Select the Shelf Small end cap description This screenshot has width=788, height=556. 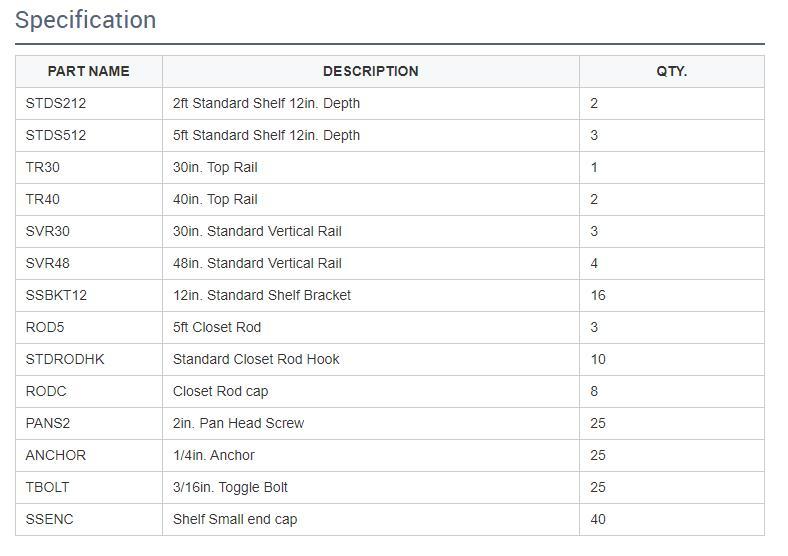click(235, 519)
